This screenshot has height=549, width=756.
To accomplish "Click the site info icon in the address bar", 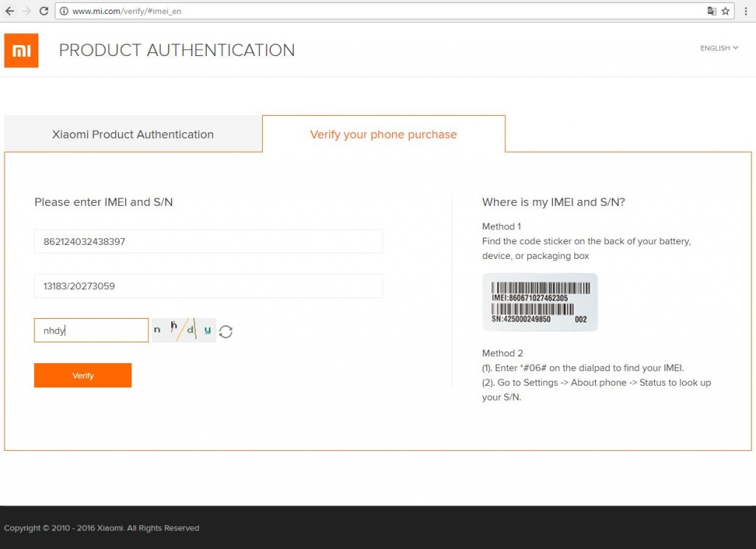I will [63, 11].
